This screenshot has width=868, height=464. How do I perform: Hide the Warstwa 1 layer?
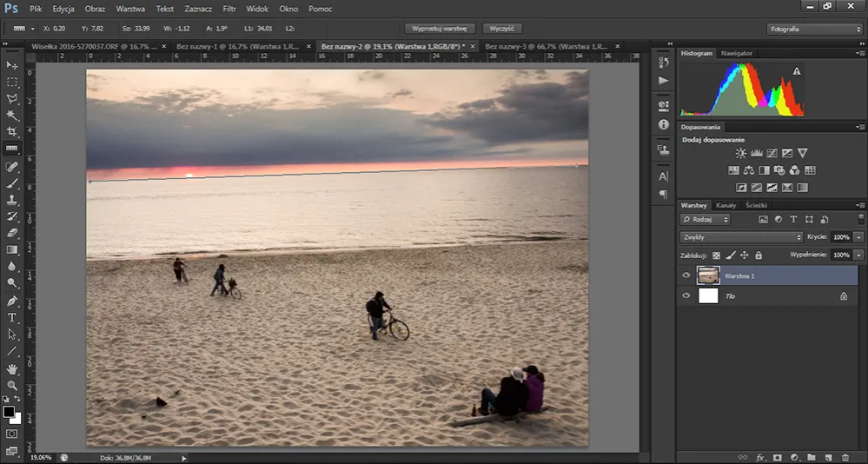pos(686,275)
